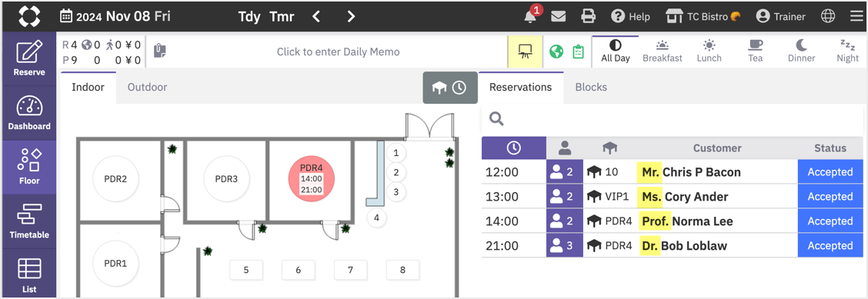
Task: Select the Dinner meal period
Action: (x=801, y=51)
